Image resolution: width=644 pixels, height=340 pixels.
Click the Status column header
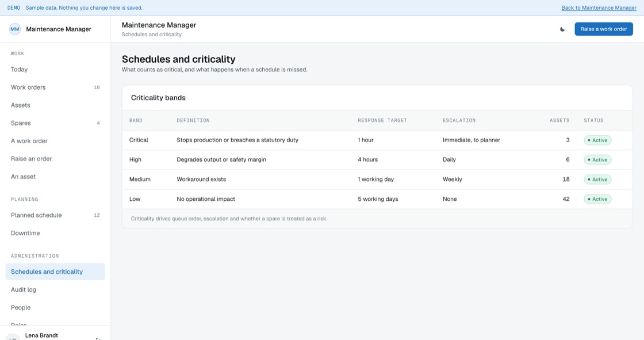[x=593, y=120]
